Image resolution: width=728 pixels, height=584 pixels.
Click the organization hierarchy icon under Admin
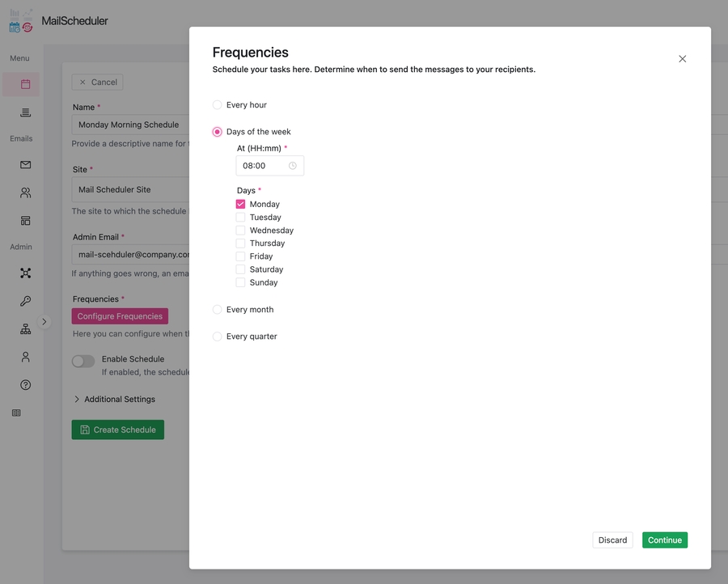pyautogui.click(x=24, y=328)
